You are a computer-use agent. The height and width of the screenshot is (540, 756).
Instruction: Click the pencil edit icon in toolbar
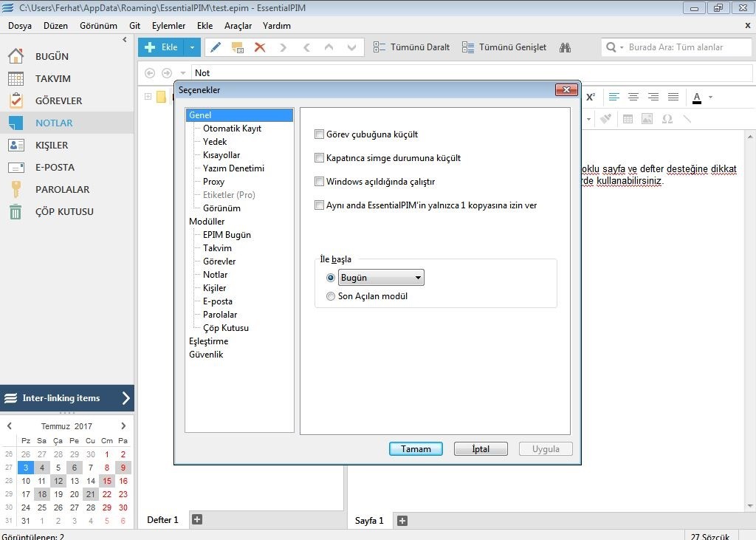(x=216, y=47)
